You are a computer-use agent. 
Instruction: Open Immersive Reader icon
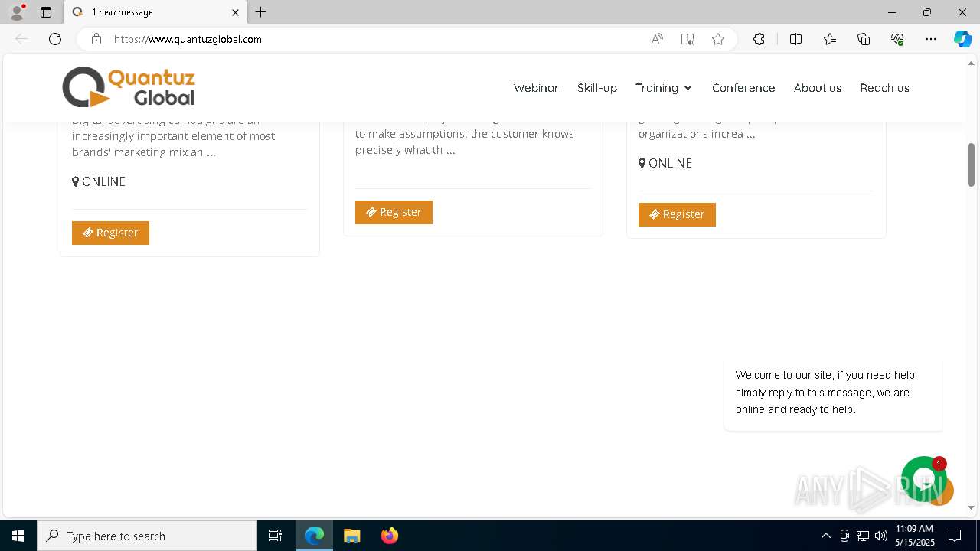point(688,39)
